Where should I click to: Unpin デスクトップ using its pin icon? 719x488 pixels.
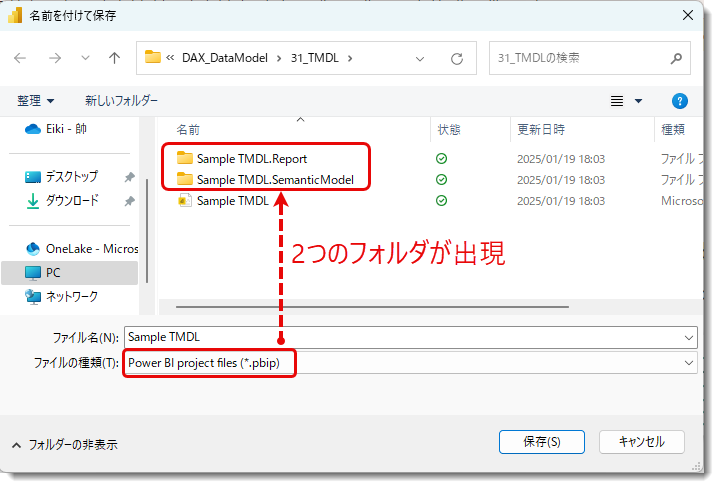(130, 177)
